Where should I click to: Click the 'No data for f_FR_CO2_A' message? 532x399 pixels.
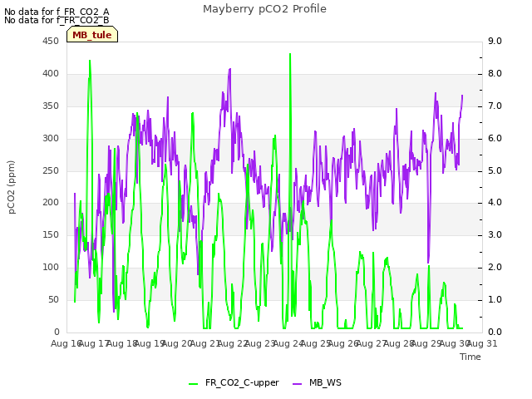pos(57,12)
